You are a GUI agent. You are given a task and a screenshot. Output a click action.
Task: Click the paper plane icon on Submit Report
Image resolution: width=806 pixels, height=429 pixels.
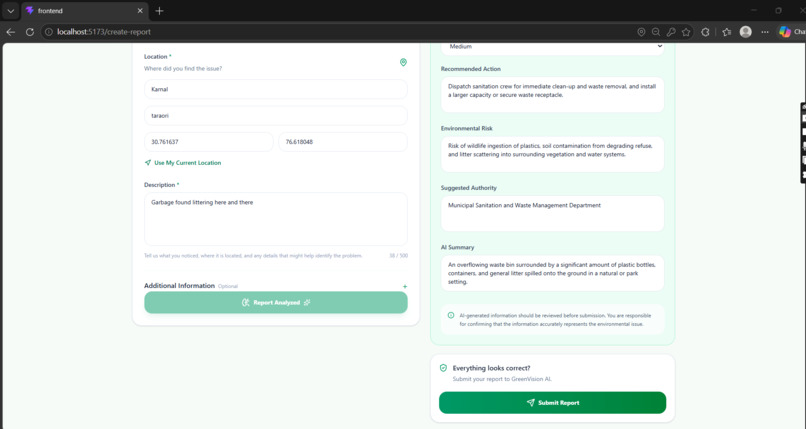(x=530, y=403)
